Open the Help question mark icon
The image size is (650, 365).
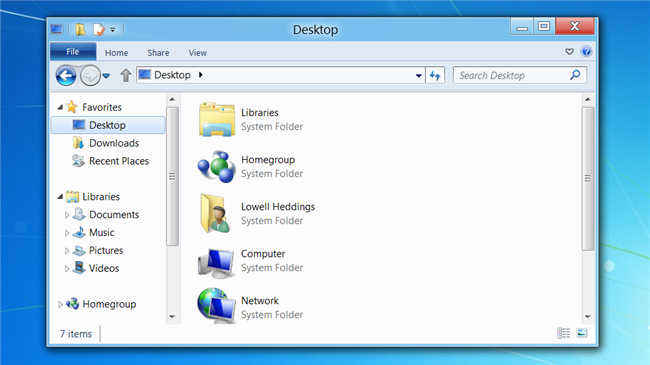[586, 51]
